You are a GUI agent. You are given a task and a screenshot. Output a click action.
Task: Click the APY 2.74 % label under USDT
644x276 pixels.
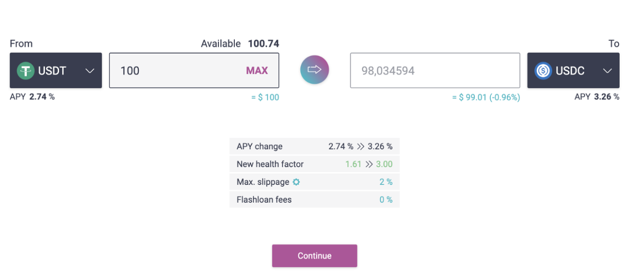click(x=32, y=97)
